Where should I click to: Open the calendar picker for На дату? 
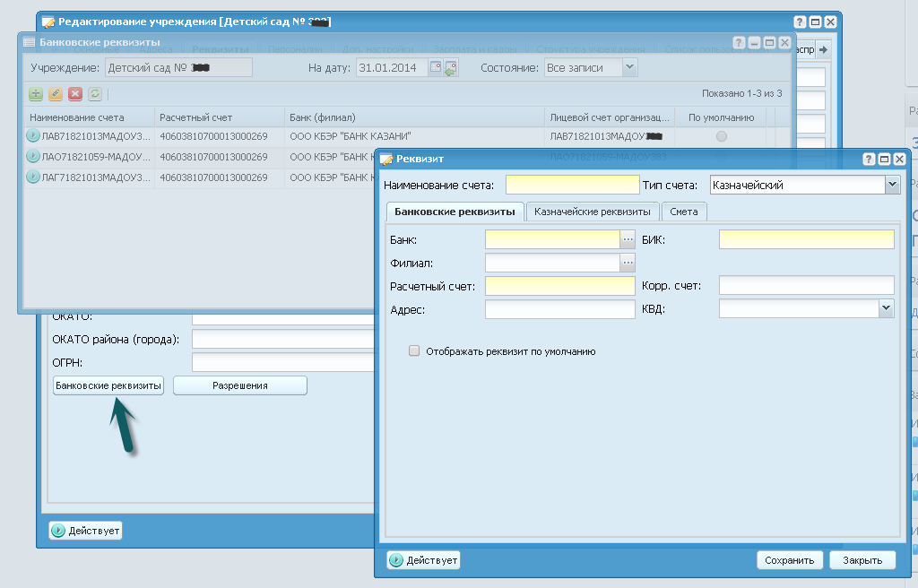click(x=436, y=67)
